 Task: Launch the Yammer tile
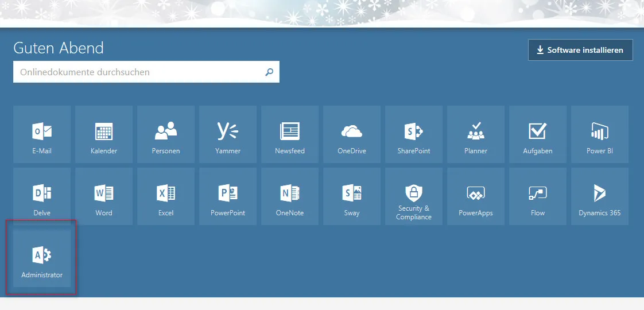point(228,134)
